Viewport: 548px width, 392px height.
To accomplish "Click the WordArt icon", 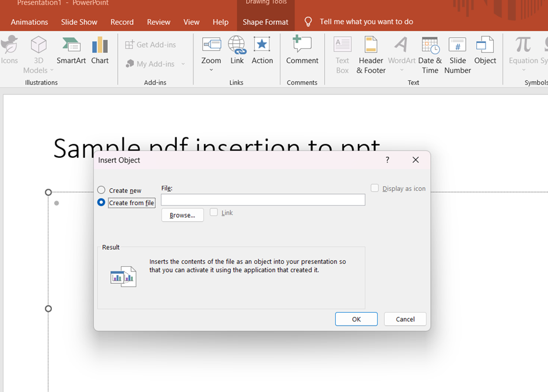I will click(401, 45).
